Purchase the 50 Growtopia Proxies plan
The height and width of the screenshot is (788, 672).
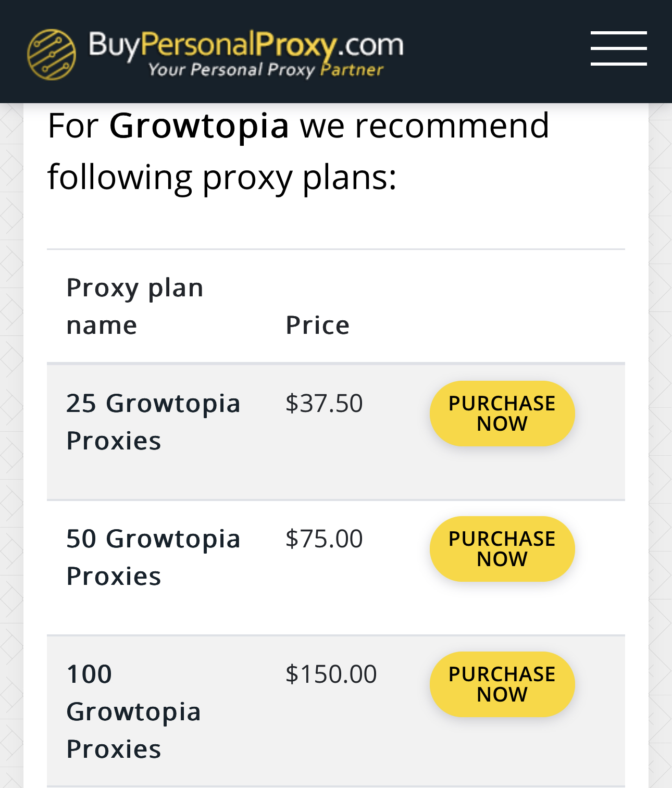502,549
